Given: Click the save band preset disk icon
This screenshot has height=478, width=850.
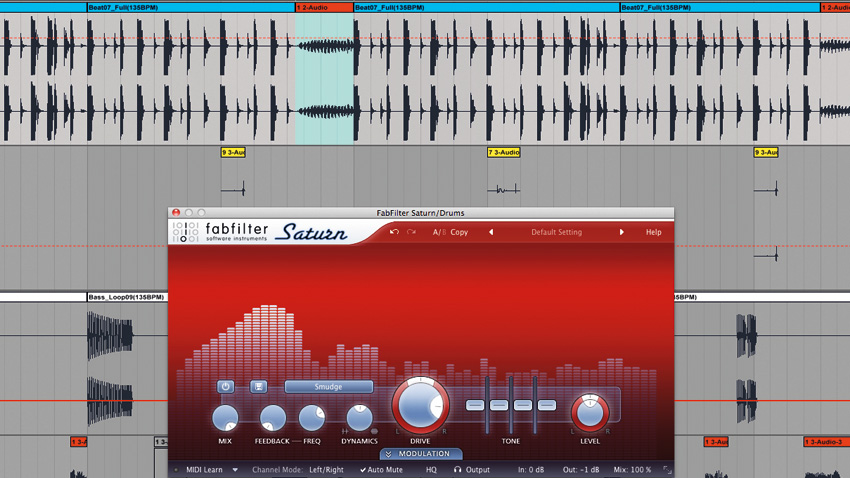Looking at the screenshot, I should click(x=259, y=386).
